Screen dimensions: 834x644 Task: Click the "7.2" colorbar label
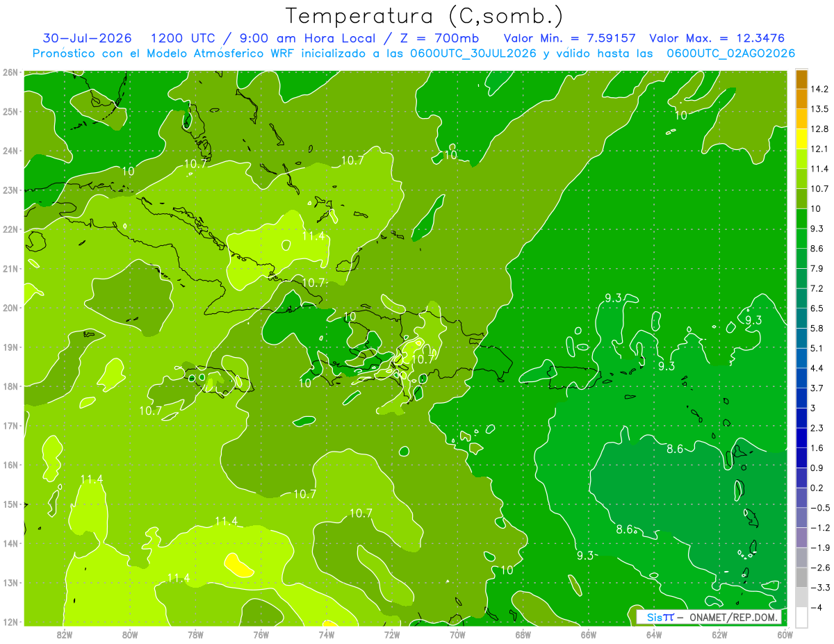click(818, 288)
